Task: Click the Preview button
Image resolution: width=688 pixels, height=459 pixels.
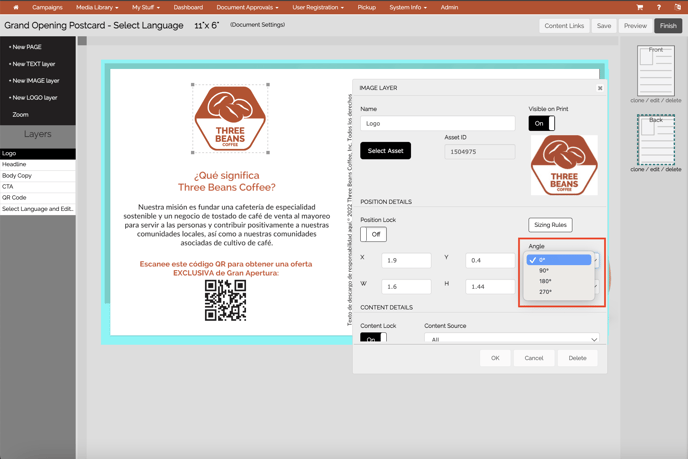Action: [x=635, y=26]
